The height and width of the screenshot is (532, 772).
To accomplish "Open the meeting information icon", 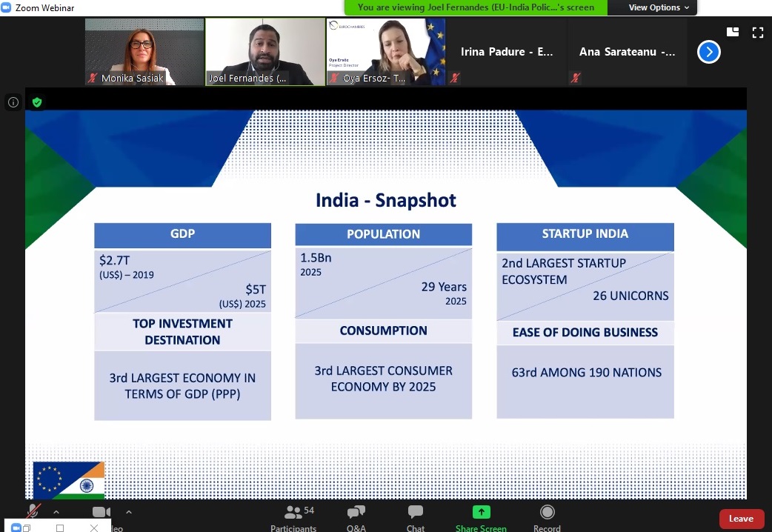I will pyautogui.click(x=13, y=102).
